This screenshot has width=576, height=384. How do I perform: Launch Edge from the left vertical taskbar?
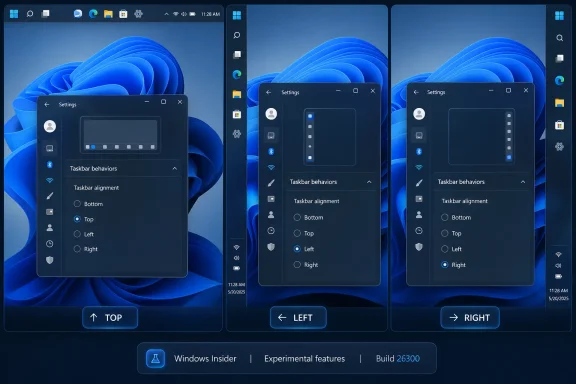coord(237,75)
